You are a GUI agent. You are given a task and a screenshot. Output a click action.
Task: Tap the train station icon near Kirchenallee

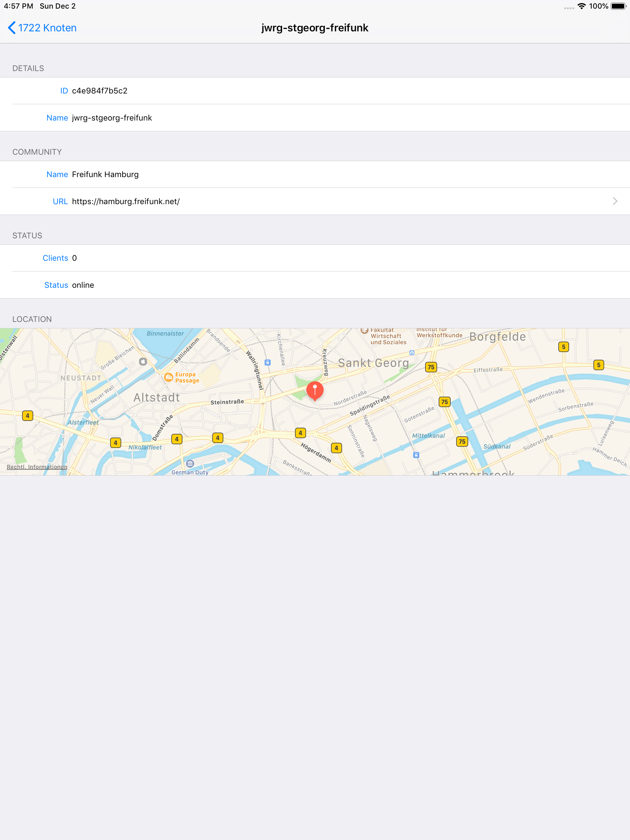pos(268,362)
